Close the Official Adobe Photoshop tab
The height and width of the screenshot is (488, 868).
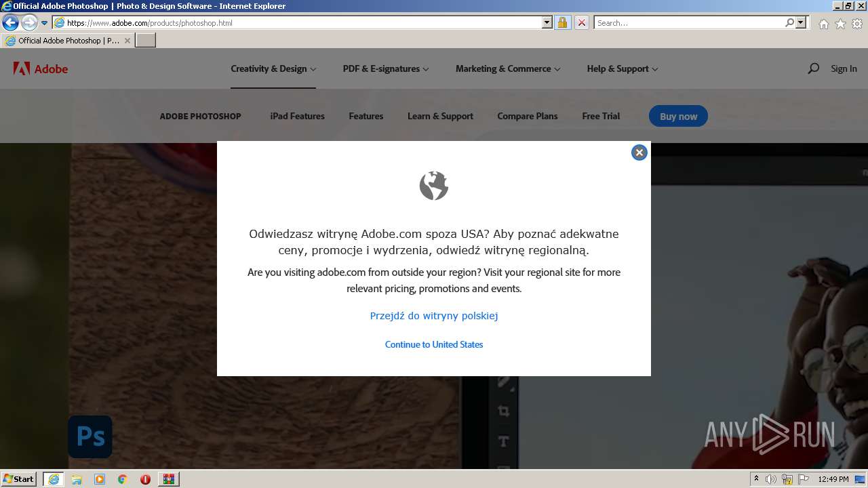pyautogui.click(x=127, y=41)
